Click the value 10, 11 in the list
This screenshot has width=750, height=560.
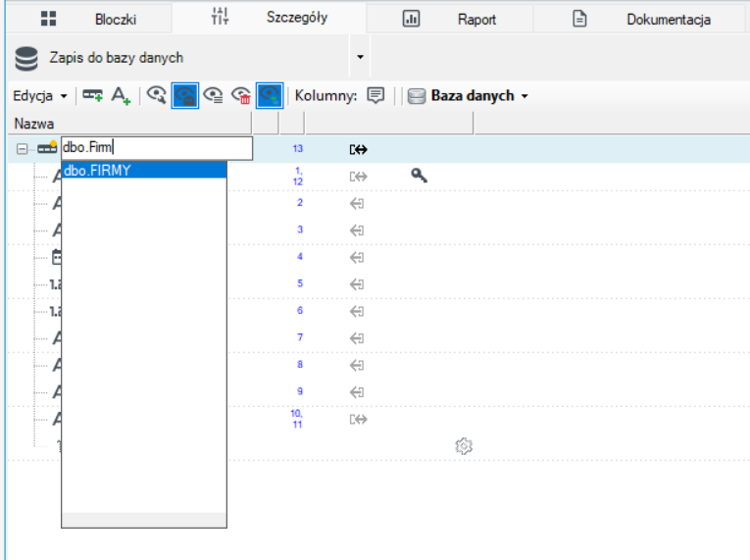tap(297, 419)
